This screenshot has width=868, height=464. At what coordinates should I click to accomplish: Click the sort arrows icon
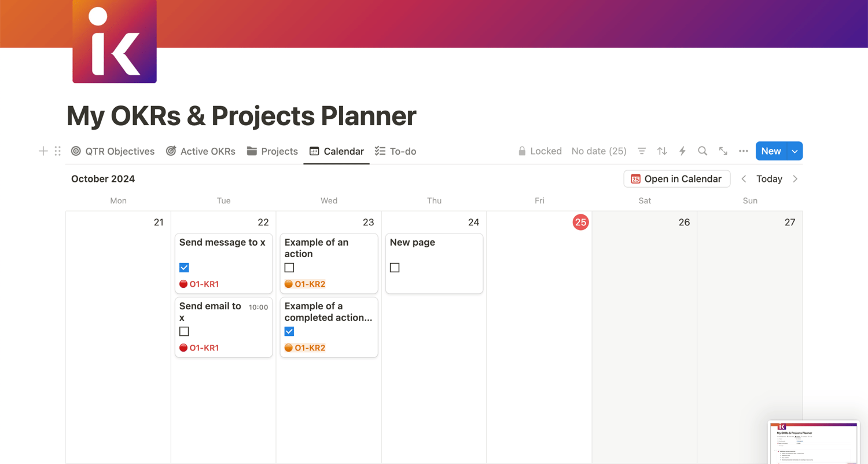pos(662,151)
